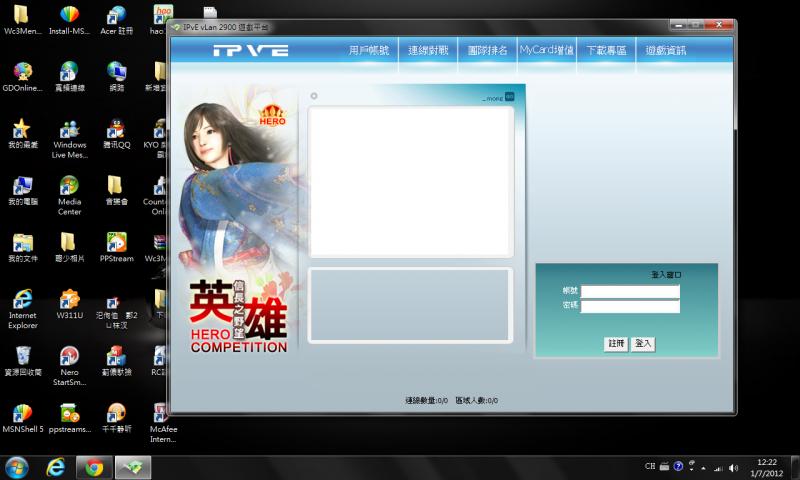Viewport: 800px width, 480px height.
Task: Select the McAfee Internet desktop icon
Action: click(x=163, y=423)
